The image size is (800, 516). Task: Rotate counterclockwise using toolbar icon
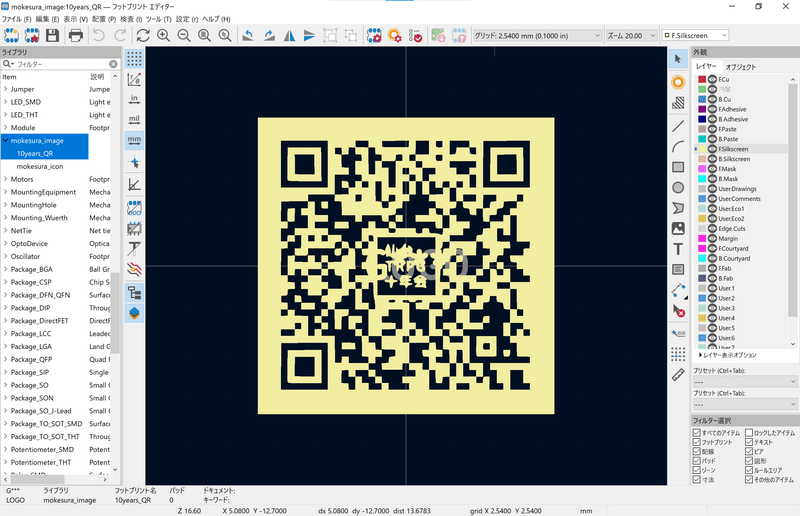pyautogui.click(x=248, y=36)
